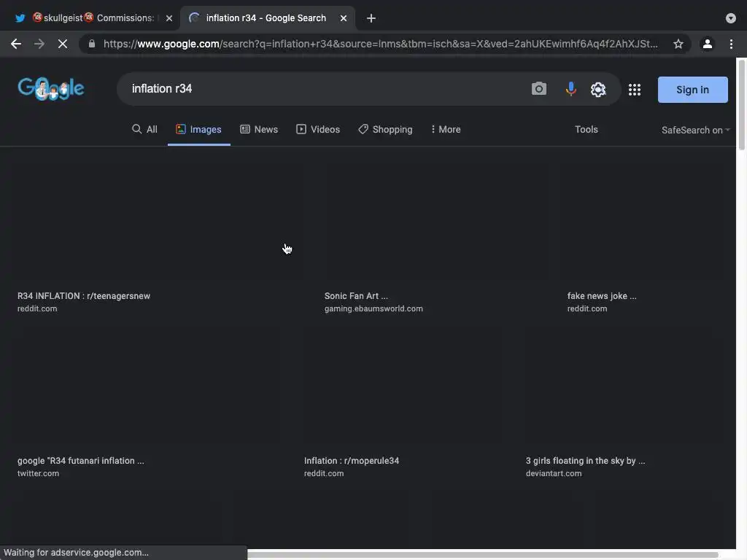The height and width of the screenshot is (560, 747).
Task: Open the Chrome profile icon
Action: pyautogui.click(x=708, y=44)
